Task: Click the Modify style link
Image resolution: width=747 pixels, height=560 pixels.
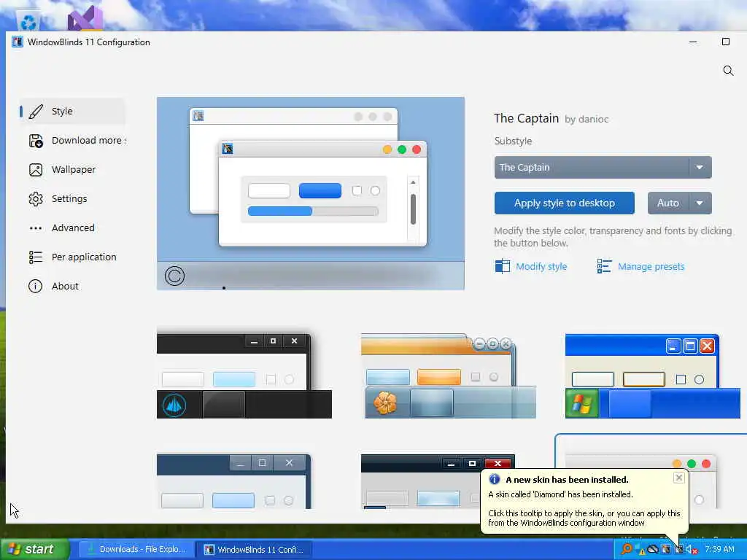Action: 541,267
